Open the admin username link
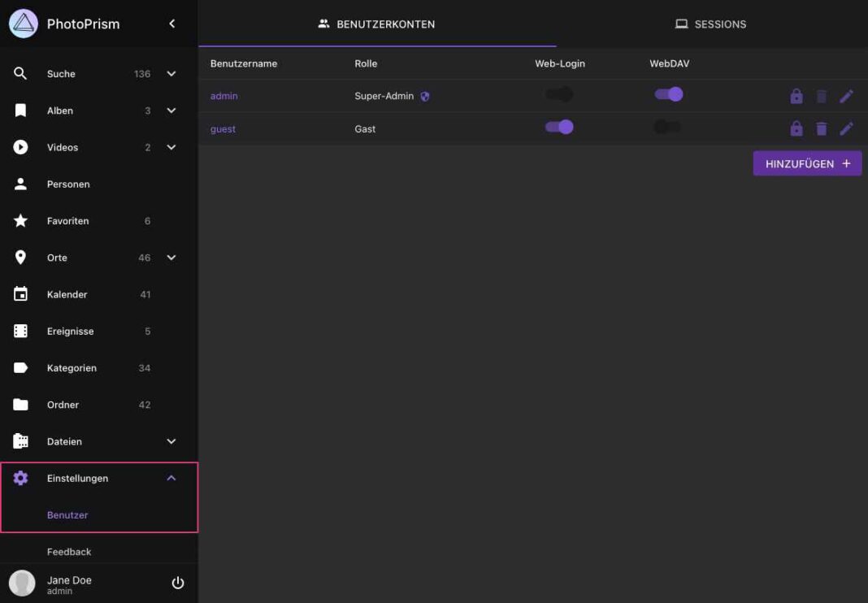This screenshot has height=603, width=868. [224, 96]
